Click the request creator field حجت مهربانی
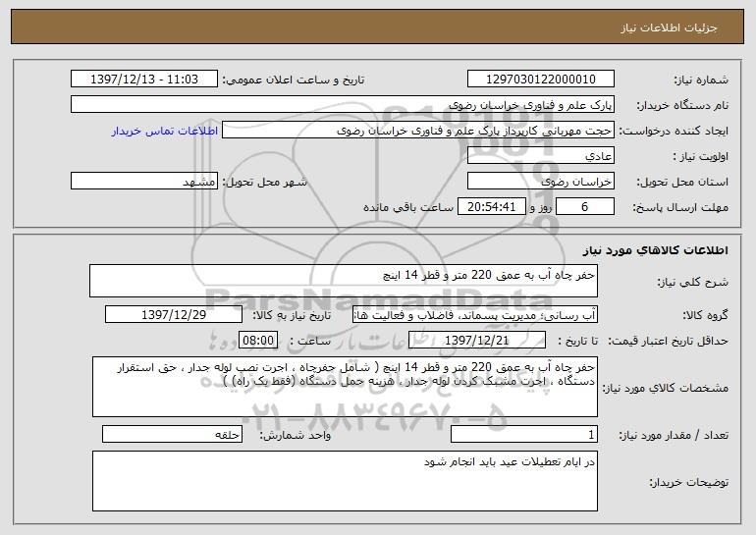Viewport: 756px width, 535px height. (x=418, y=130)
